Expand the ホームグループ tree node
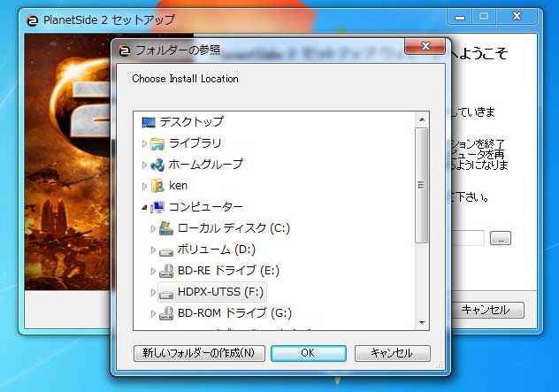 pos(144,165)
